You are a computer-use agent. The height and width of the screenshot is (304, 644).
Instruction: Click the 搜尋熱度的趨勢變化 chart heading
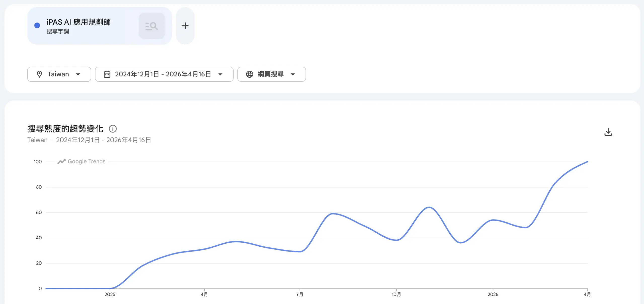pos(65,129)
